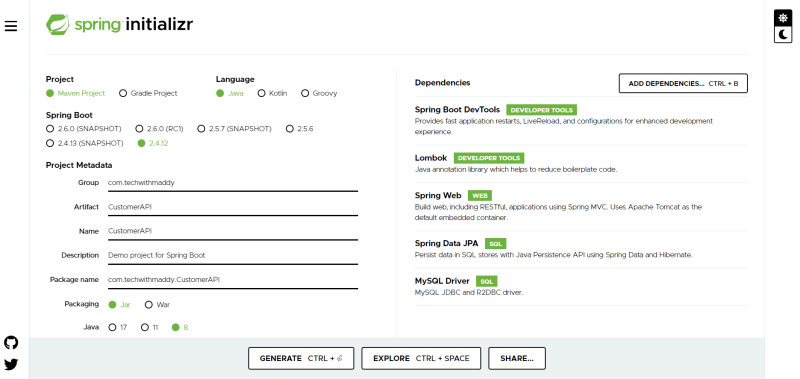Switch to light theme sun icon
The image size is (800, 379).
(x=783, y=17)
